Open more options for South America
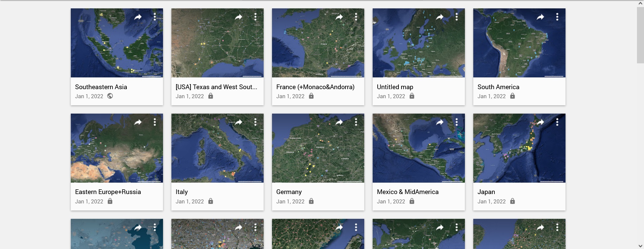This screenshot has height=249, width=644. [557, 17]
